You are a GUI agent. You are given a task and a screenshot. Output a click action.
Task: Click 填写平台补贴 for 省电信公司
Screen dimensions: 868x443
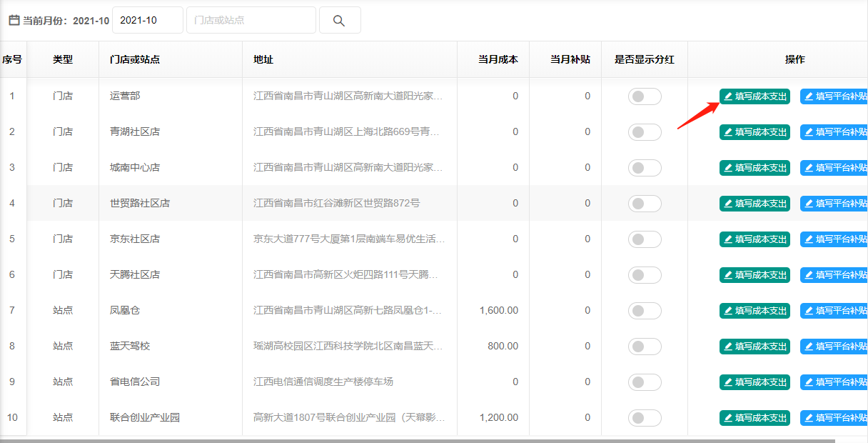pyautogui.click(x=834, y=382)
